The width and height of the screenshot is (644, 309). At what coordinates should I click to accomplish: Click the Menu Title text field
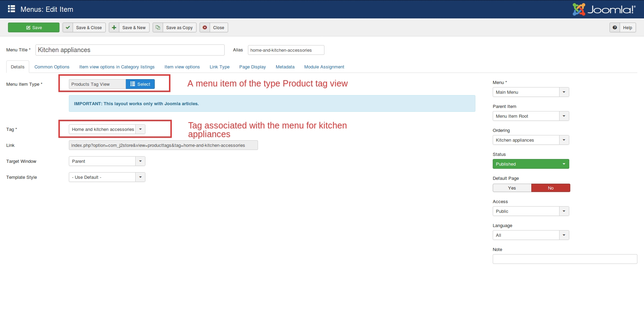[130, 50]
